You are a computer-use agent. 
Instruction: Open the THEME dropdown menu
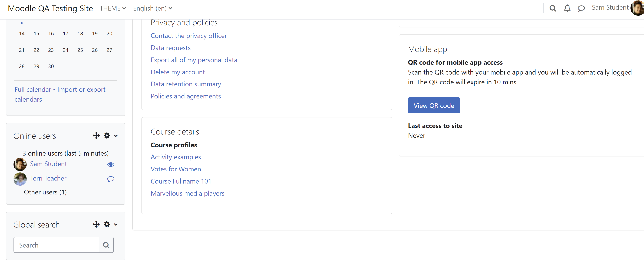point(113,8)
